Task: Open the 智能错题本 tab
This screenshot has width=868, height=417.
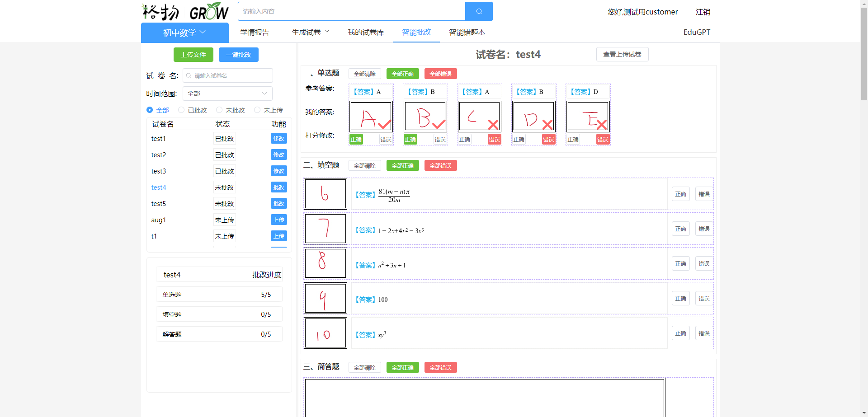Action: coord(467,32)
